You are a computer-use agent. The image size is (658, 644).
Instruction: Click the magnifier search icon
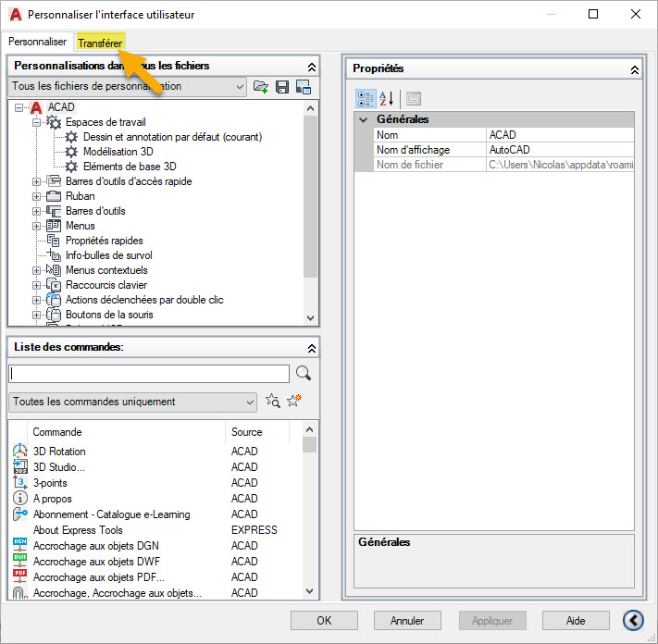[304, 373]
